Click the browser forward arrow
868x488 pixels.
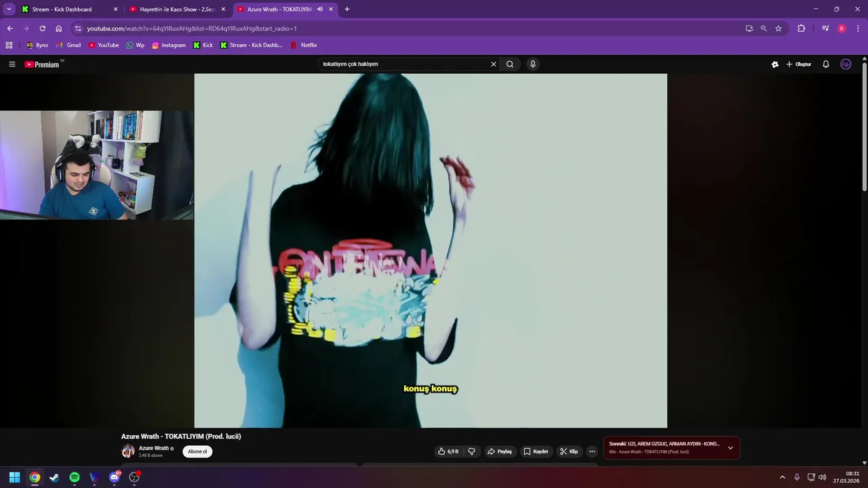click(x=26, y=28)
